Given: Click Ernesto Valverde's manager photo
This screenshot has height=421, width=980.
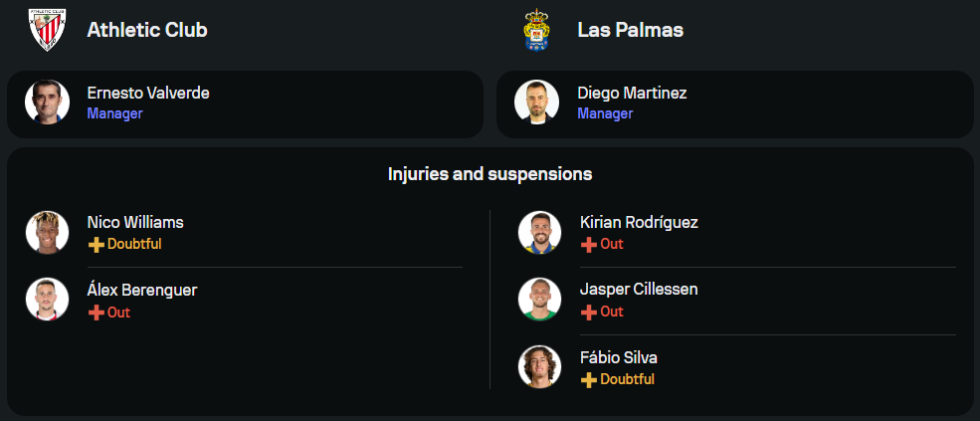Looking at the screenshot, I should tap(47, 103).
